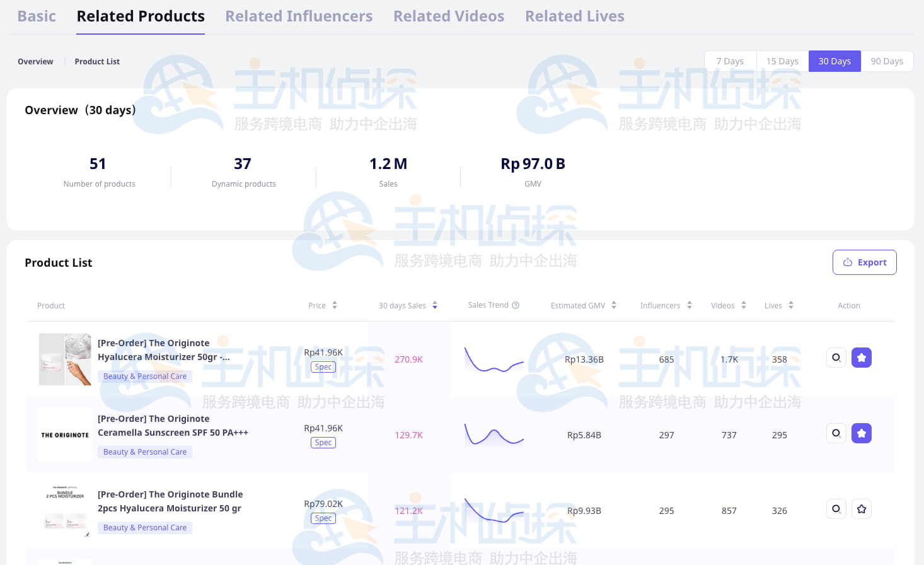Sort table by Lives sort icon
This screenshot has width=924, height=565.
[x=791, y=305]
